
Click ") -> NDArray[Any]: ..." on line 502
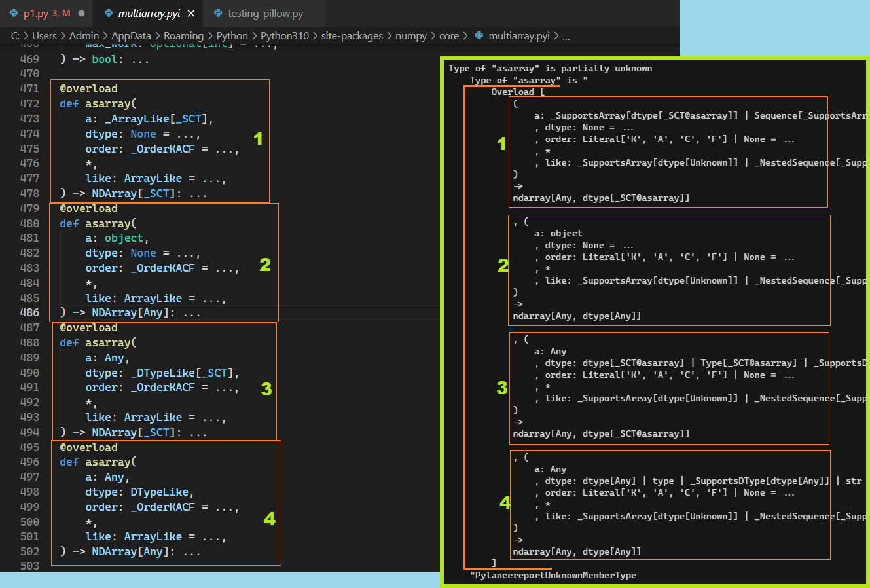click(x=130, y=551)
